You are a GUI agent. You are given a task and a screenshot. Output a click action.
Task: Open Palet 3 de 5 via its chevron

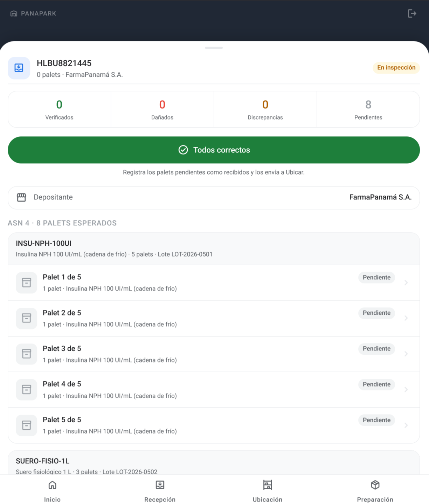coord(406,354)
